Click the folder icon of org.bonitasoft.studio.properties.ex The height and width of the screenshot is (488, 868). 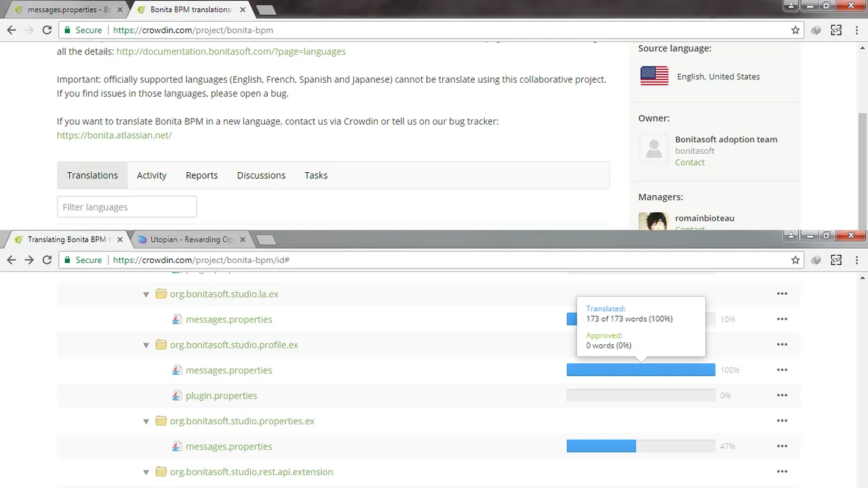(x=161, y=421)
